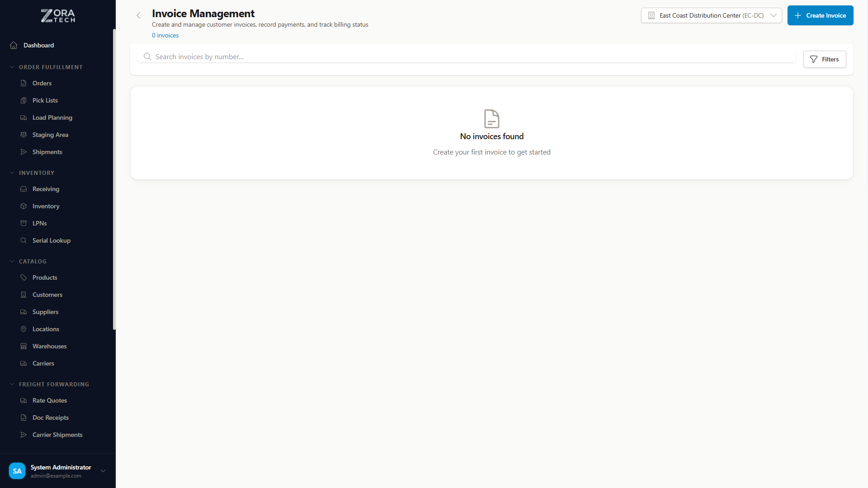
Task: Collapse the Inventory sidebar section
Action: [x=12, y=173]
